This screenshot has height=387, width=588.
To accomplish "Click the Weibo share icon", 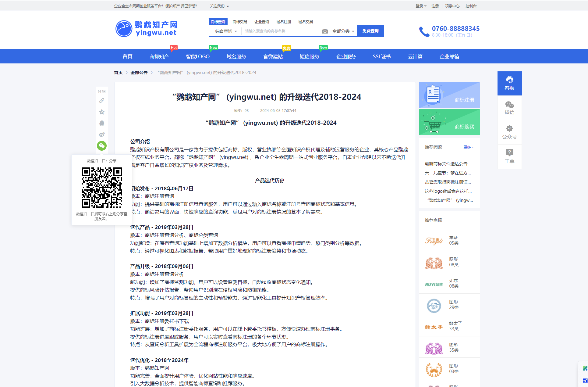I will [102, 134].
